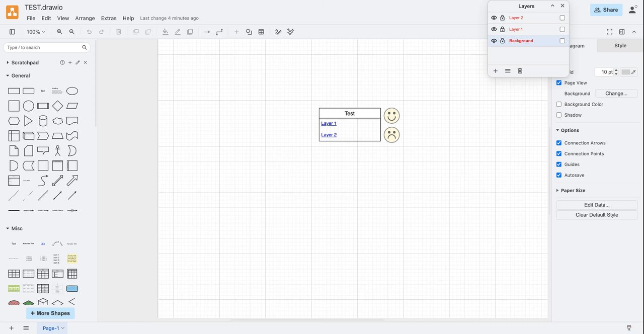The image size is (644, 334).
Task: Click the freehand drawing icon
Action: (278, 32)
